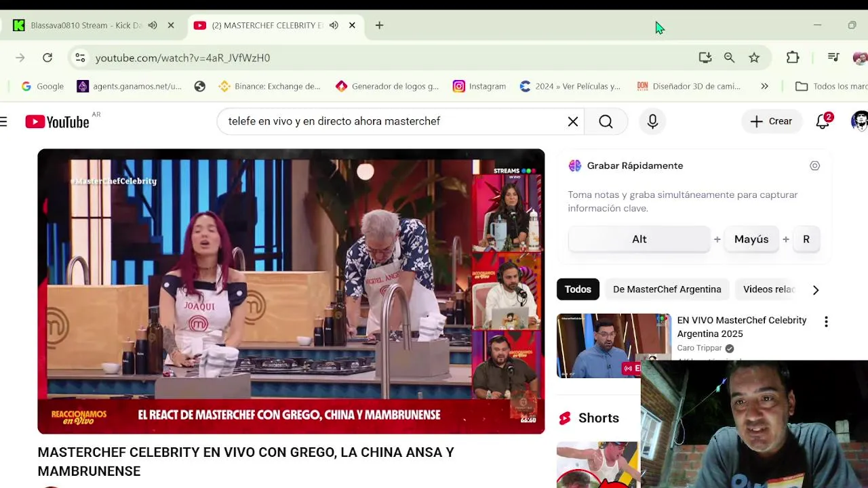The height and width of the screenshot is (488, 868).
Task: Mute the MasterChef tab audio icon
Action: (x=334, y=25)
